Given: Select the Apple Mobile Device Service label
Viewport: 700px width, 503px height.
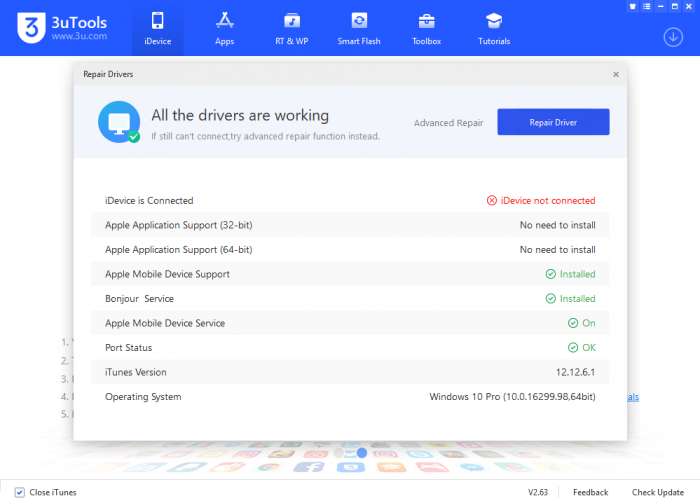Looking at the screenshot, I should click(x=165, y=323).
